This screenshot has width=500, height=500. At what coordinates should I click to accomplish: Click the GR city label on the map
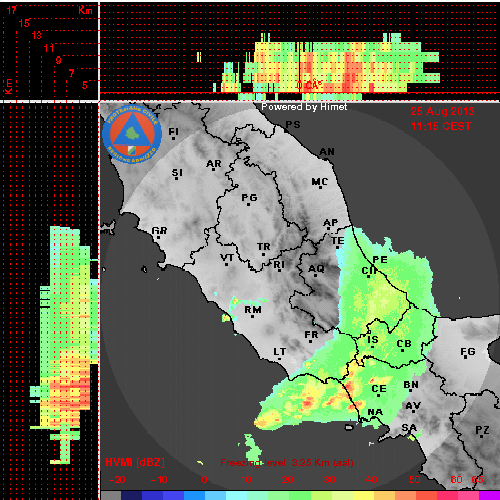[159, 231]
